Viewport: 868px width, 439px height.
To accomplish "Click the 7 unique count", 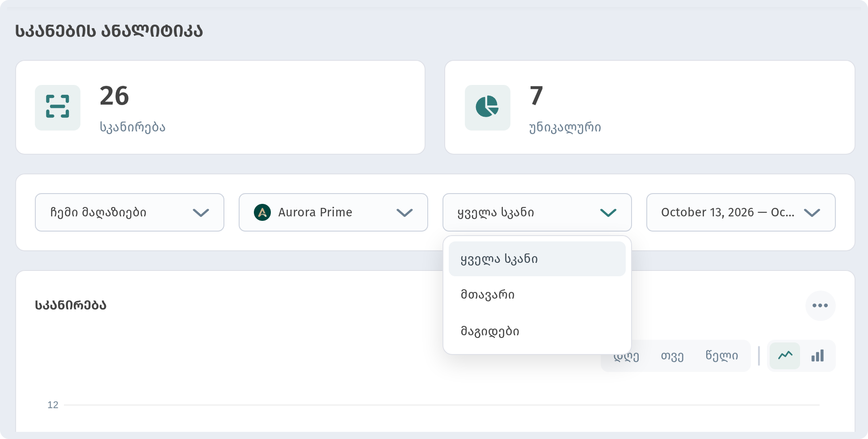I will [x=536, y=96].
